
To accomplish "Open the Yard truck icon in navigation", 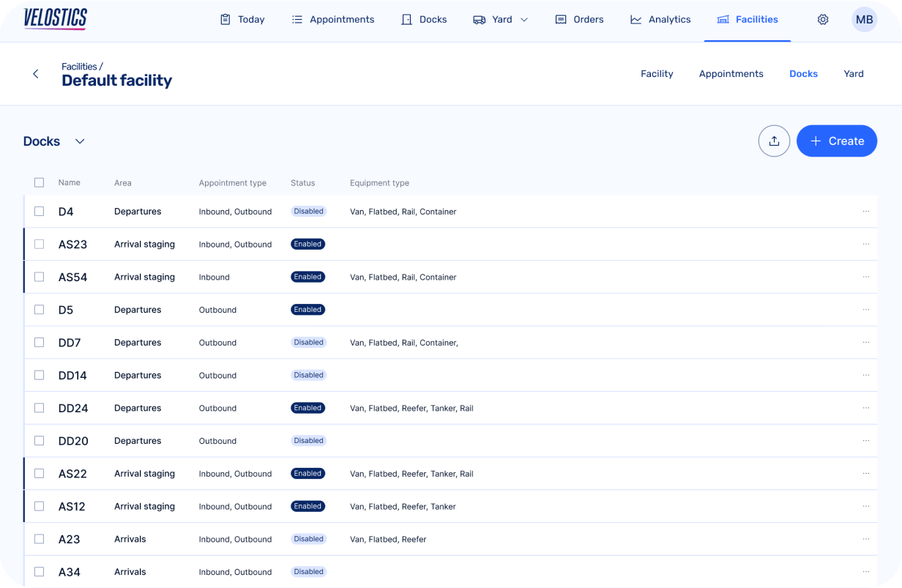I will [479, 19].
